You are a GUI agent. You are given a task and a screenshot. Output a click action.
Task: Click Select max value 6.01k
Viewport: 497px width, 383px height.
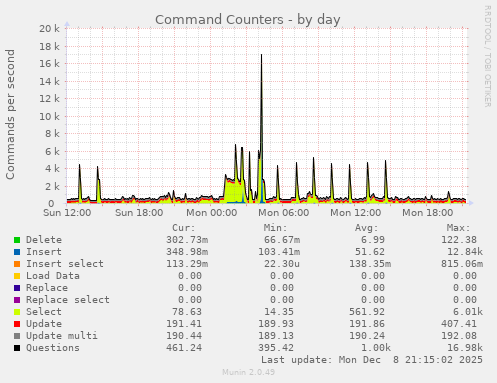pyautogui.click(x=468, y=312)
